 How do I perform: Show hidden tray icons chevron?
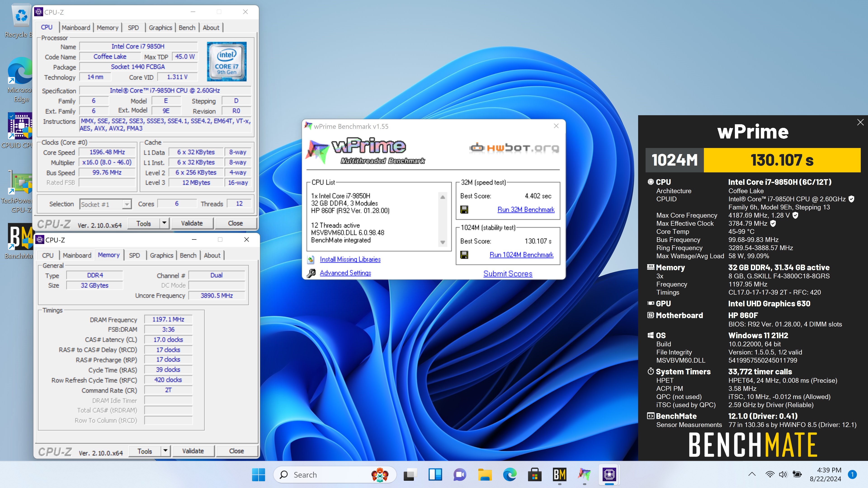752,474
